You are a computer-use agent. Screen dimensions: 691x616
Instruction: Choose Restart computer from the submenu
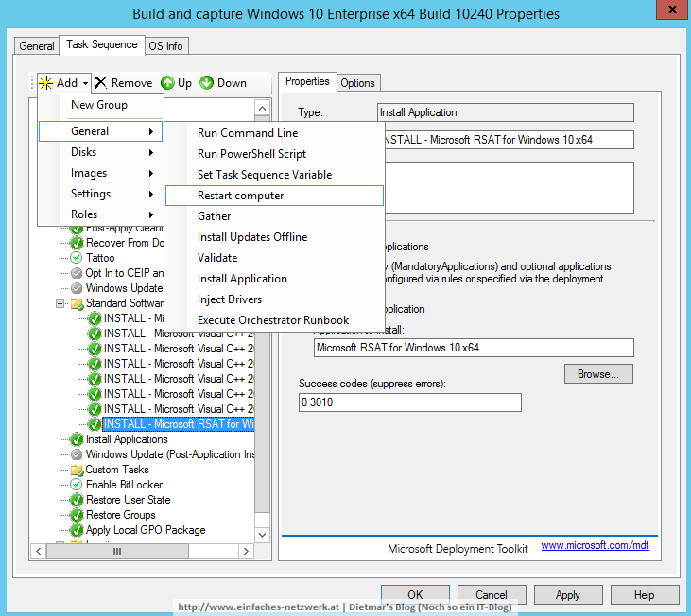point(274,196)
